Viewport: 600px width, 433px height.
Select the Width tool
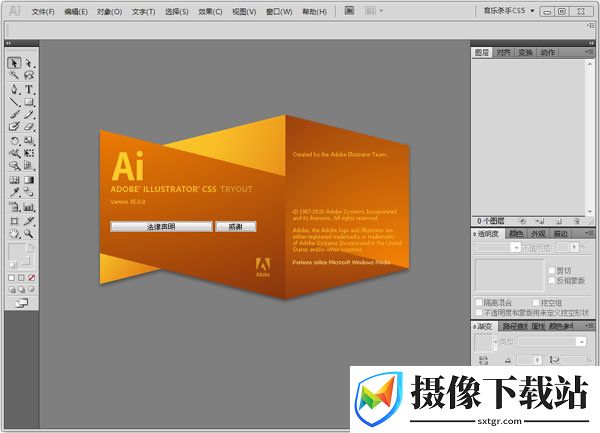click(x=14, y=153)
